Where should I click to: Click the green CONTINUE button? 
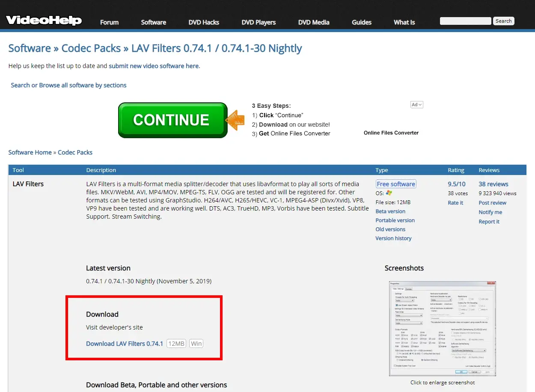[x=172, y=120]
